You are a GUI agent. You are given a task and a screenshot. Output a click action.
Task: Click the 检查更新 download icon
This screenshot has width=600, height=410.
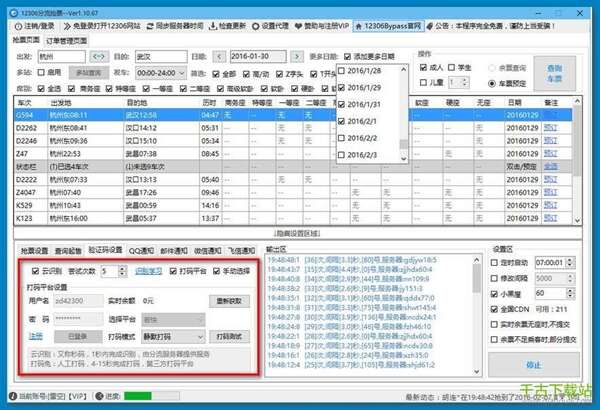213,26
